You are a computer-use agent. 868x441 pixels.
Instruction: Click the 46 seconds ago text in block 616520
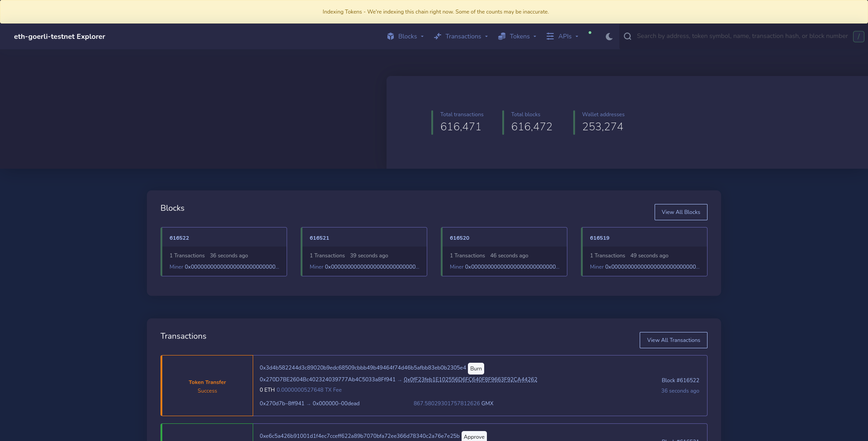[509, 256]
